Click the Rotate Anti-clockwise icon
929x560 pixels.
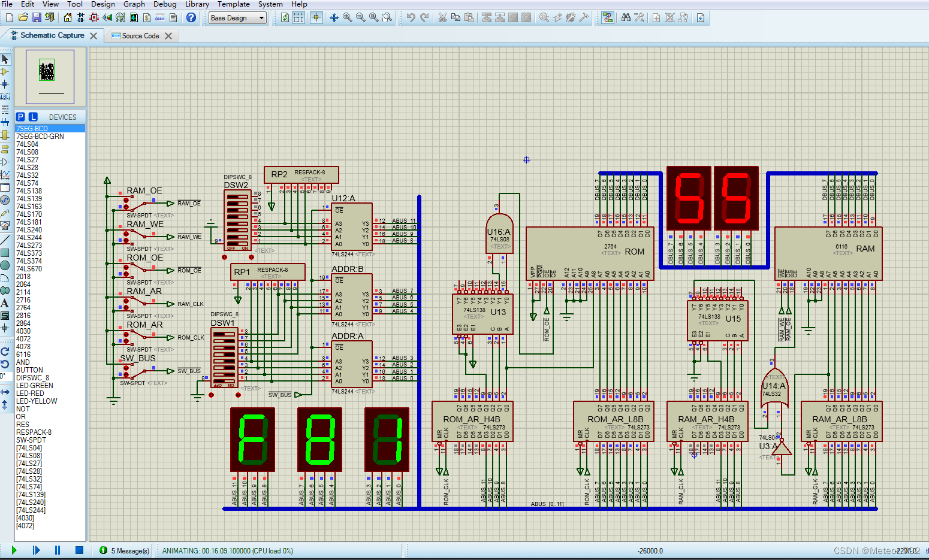5,364
